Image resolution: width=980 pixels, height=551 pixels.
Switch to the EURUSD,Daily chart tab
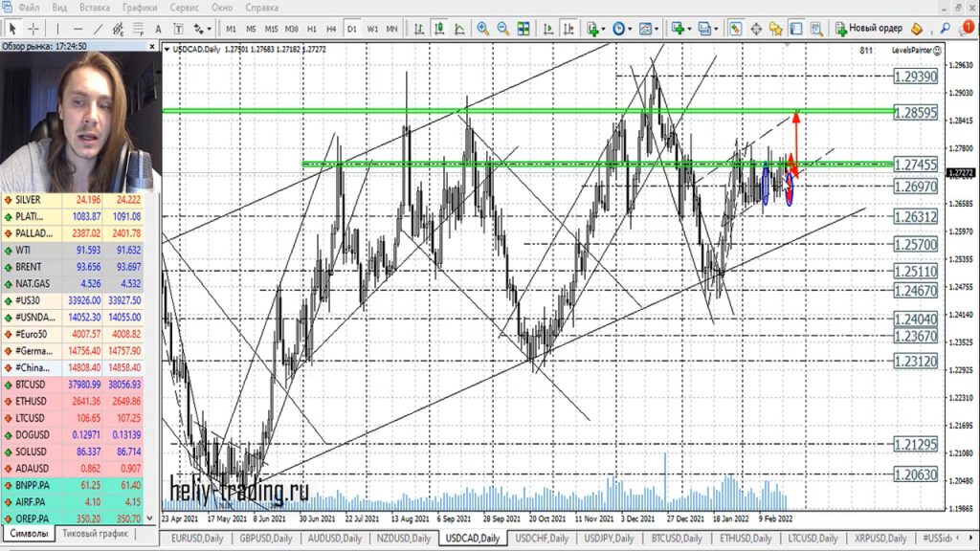coord(197,539)
